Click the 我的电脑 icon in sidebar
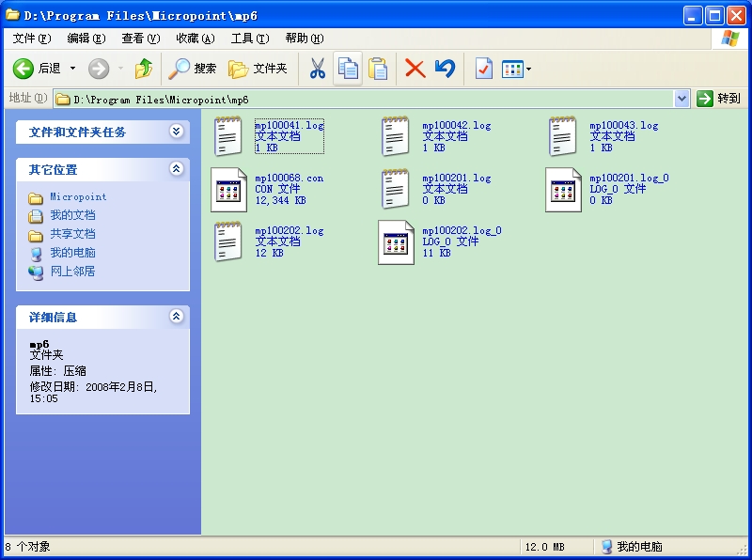 [36, 254]
